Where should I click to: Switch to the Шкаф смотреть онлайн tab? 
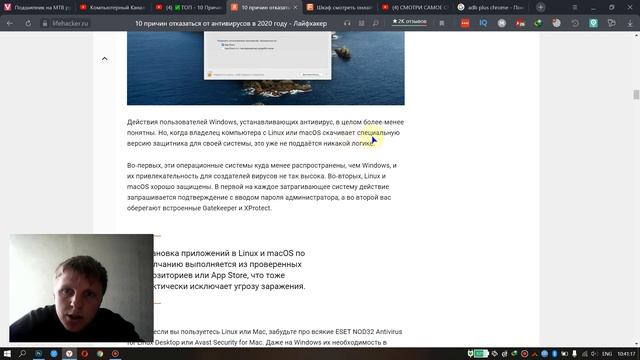point(340,7)
